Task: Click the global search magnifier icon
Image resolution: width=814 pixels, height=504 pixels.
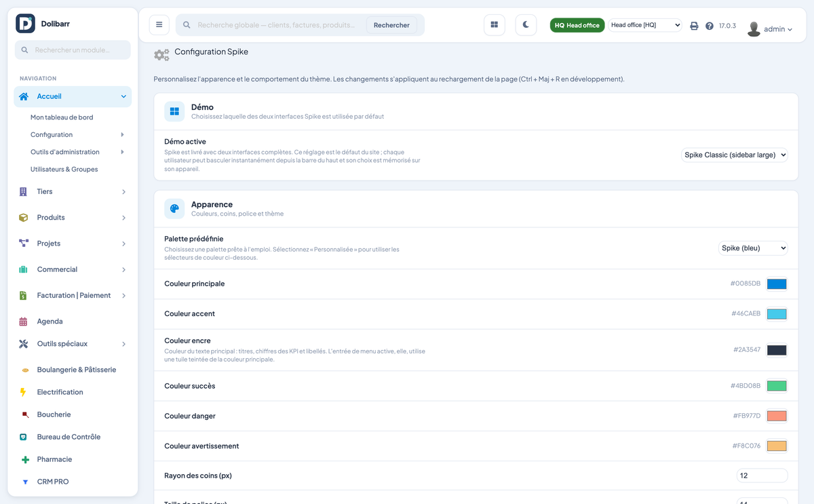Action: point(187,25)
